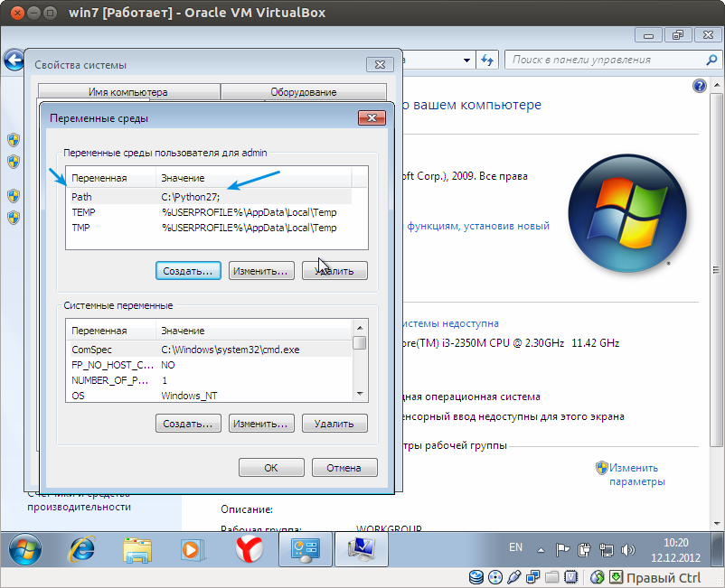The height and width of the screenshot is (588, 725).
Task: Open Action Center flag icon in tray
Action: [562, 550]
